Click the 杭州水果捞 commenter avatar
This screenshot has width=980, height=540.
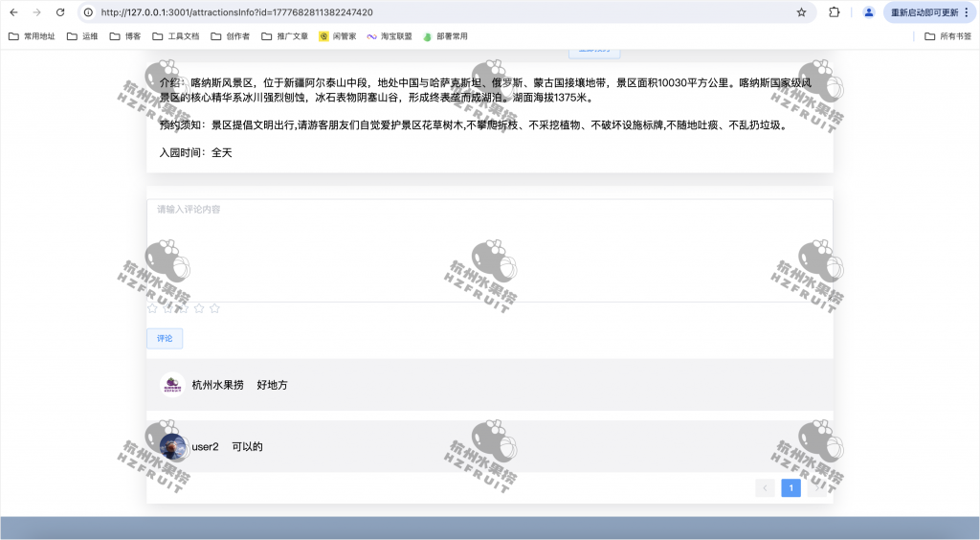pyautogui.click(x=172, y=385)
